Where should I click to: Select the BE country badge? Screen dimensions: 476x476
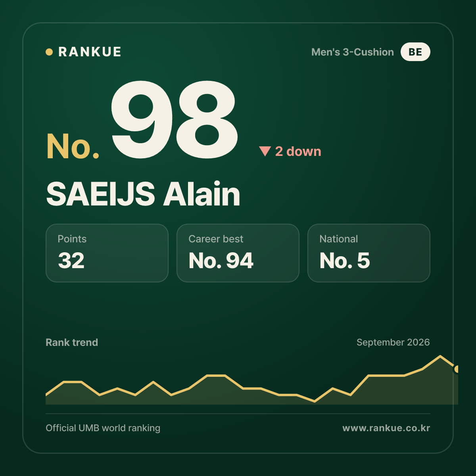pyautogui.click(x=415, y=52)
